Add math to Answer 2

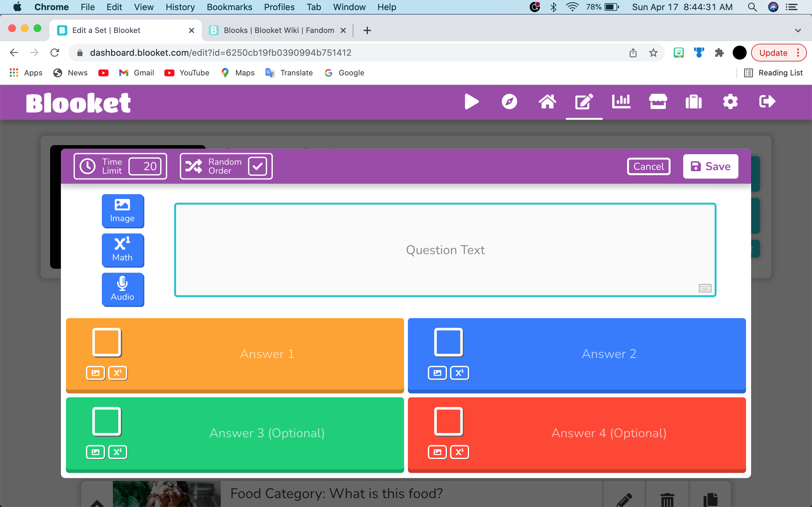click(459, 373)
